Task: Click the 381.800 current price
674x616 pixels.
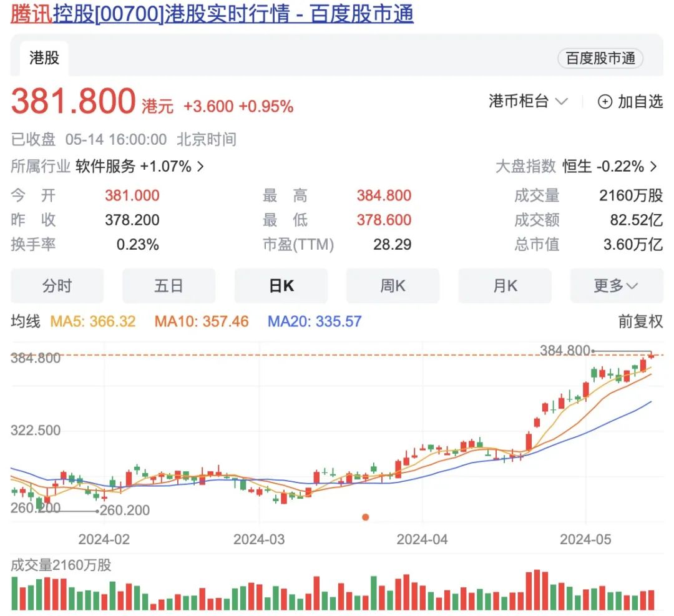Action: pos(74,102)
